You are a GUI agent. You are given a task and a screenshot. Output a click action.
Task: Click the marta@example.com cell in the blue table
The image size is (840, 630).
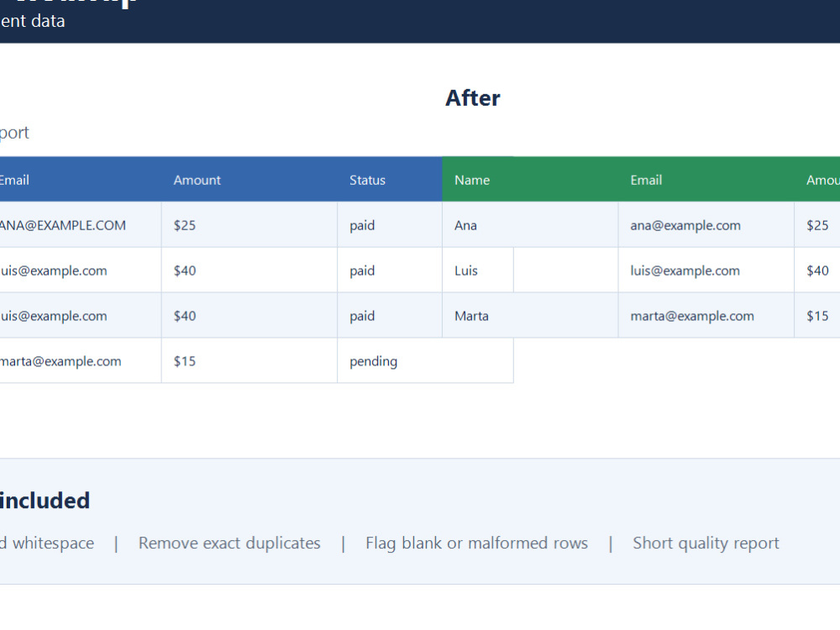point(81,361)
